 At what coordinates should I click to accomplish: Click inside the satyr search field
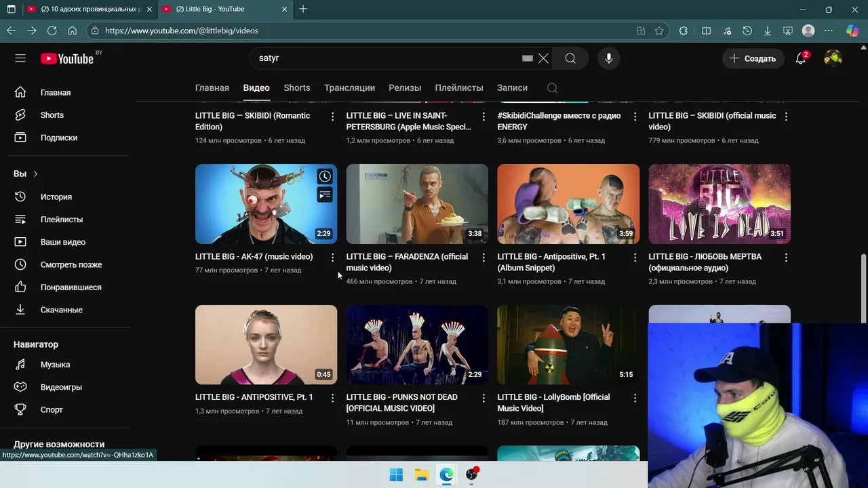click(387, 58)
